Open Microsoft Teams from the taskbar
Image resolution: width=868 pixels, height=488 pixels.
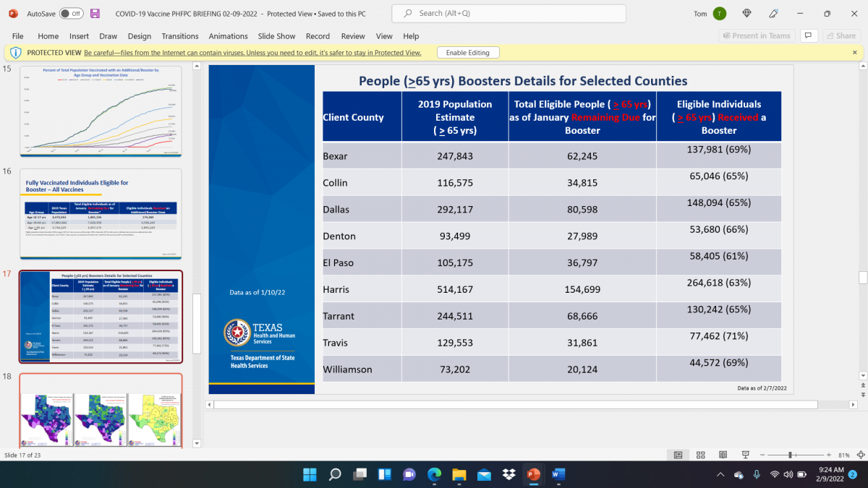click(x=409, y=476)
